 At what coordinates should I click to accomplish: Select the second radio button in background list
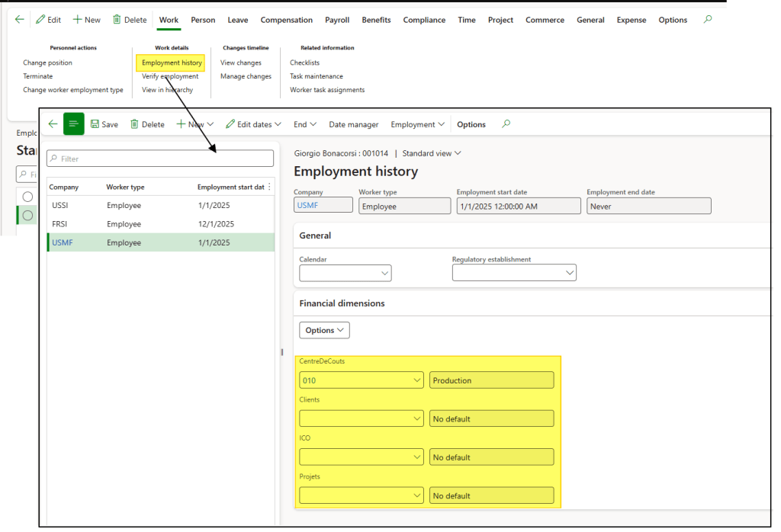pos(27,216)
